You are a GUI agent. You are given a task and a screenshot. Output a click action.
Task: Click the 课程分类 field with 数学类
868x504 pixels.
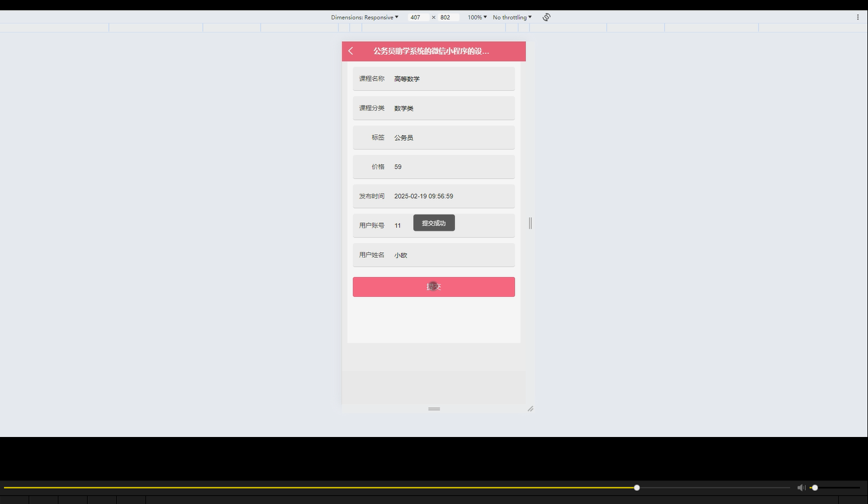433,108
